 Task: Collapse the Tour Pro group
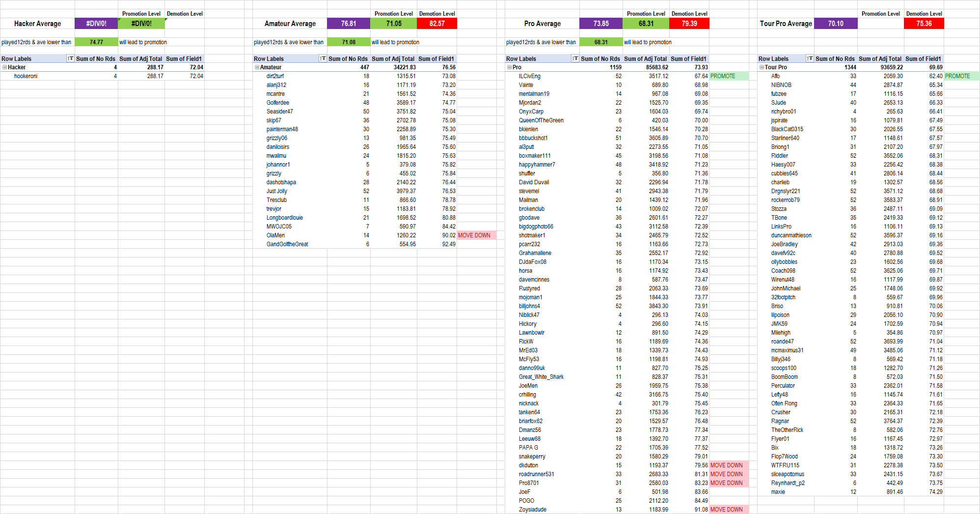(762, 67)
